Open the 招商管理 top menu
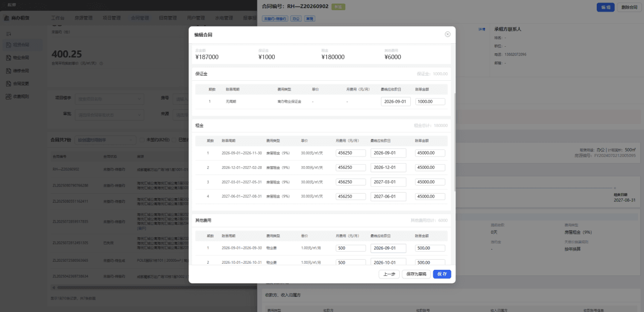644x312 pixels. [x=168, y=18]
